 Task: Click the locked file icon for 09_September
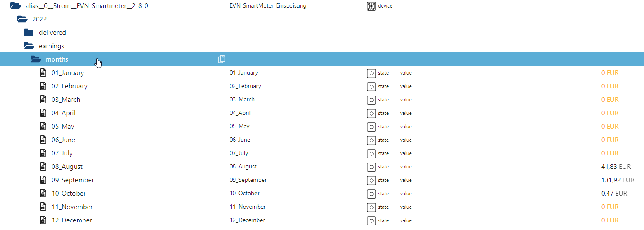[43, 180]
